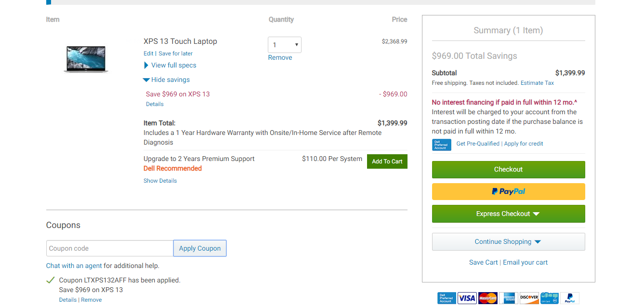Click the Coupon code input field
The width and height of the screenshot is (644, 308).
click(x=110, y=248)
